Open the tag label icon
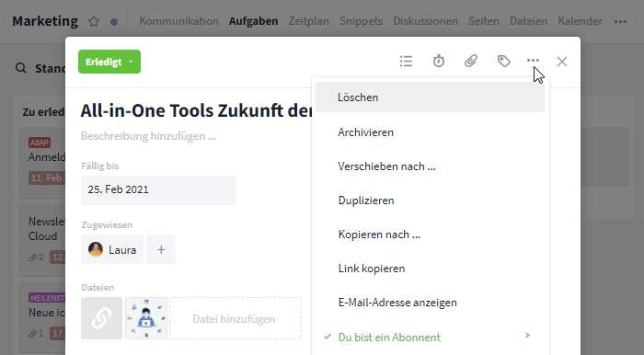 coord(503,61)
